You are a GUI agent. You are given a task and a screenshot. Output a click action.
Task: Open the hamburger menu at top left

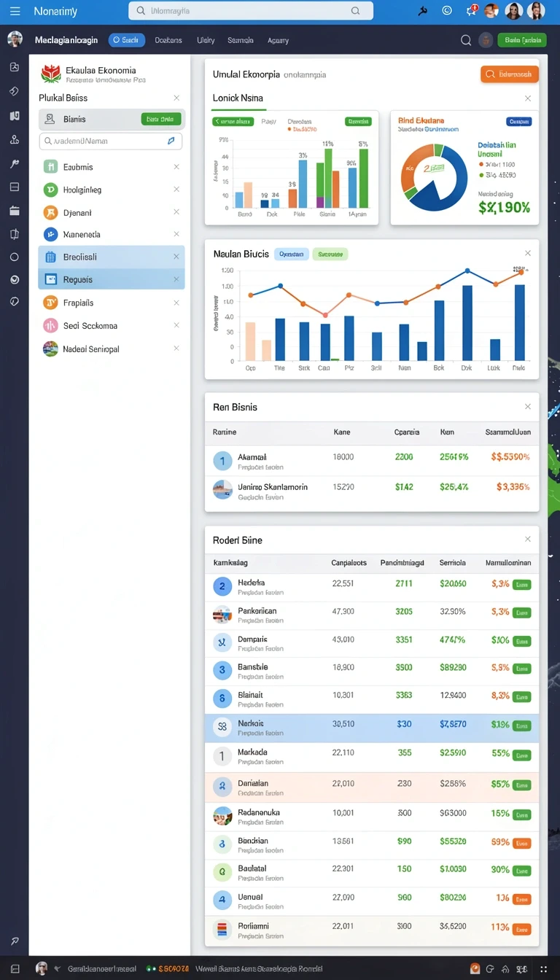(x=15, y=11)
